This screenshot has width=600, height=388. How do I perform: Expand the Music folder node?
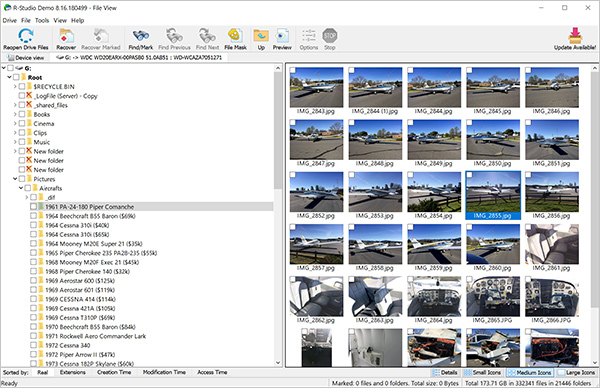click(15, 142)
